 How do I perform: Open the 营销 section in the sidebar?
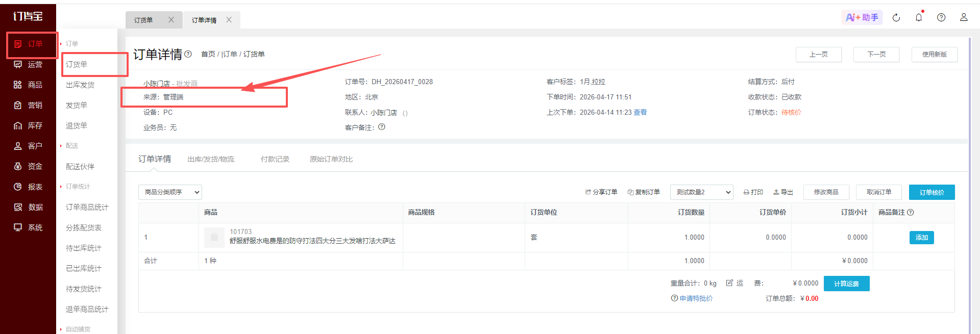(28, 106)
